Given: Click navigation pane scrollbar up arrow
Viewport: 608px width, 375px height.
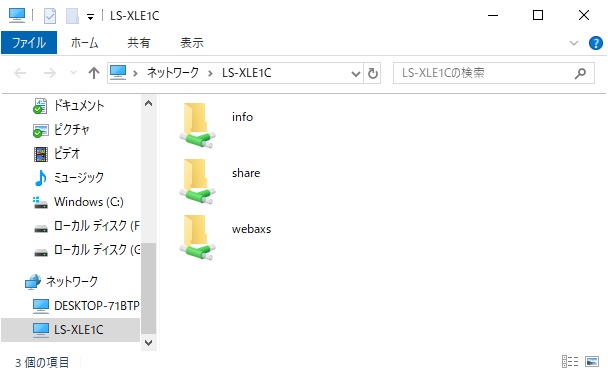Looking at the screenshot, I should [149, 103].
